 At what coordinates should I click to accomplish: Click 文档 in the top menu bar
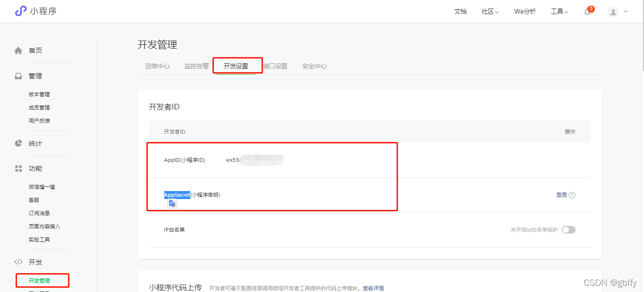(460, 11)
